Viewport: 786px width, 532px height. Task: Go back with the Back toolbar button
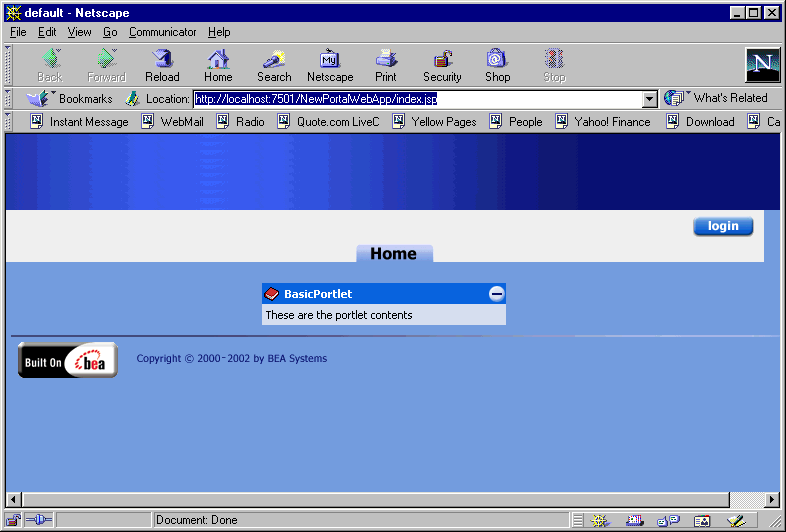50,65
